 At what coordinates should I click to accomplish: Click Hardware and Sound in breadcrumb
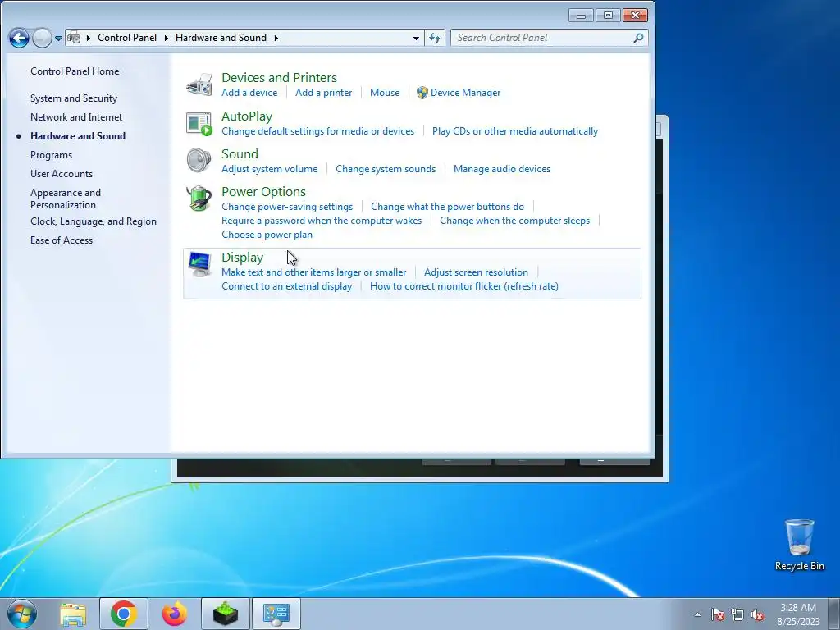[x=221, y=38]
